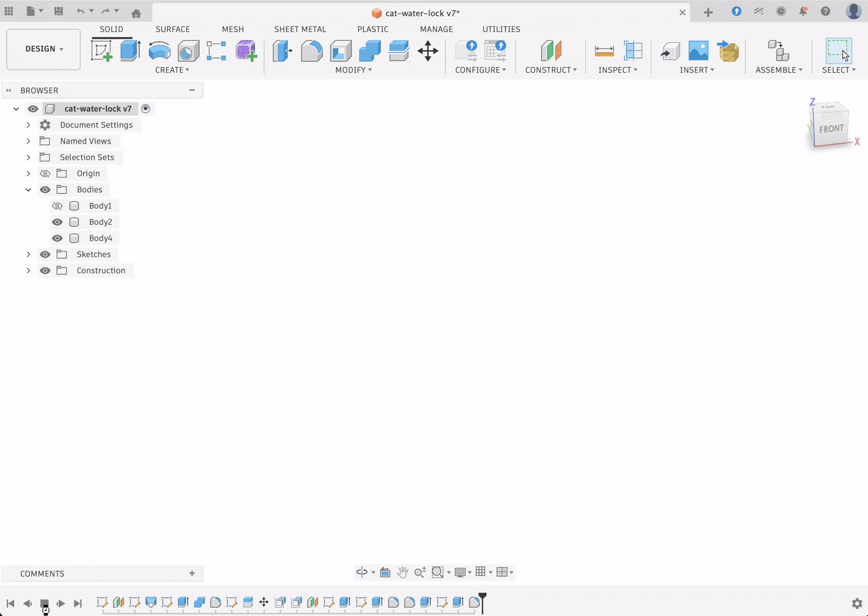Select the Measure tool
This screenshot has width=868, height=616.
pyautogui.click(x=604, y=50)
